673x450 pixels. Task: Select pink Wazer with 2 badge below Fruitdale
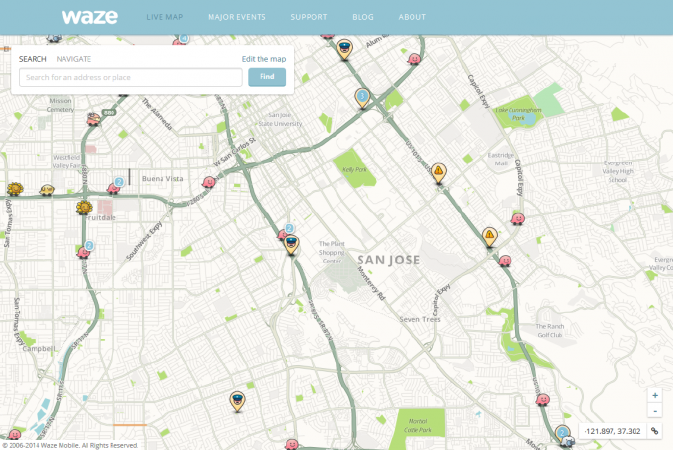(x=85, y=251)
